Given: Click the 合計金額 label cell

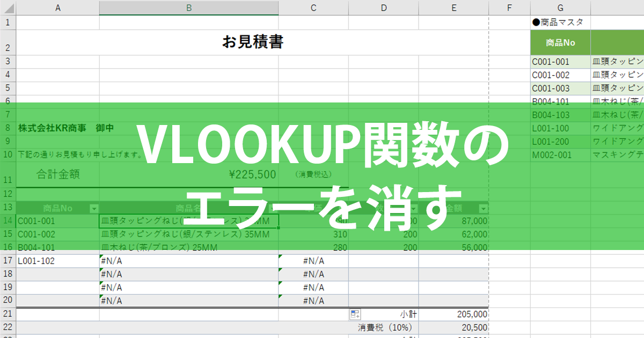Looking at the screenshot, I should [x=58, y=174].
